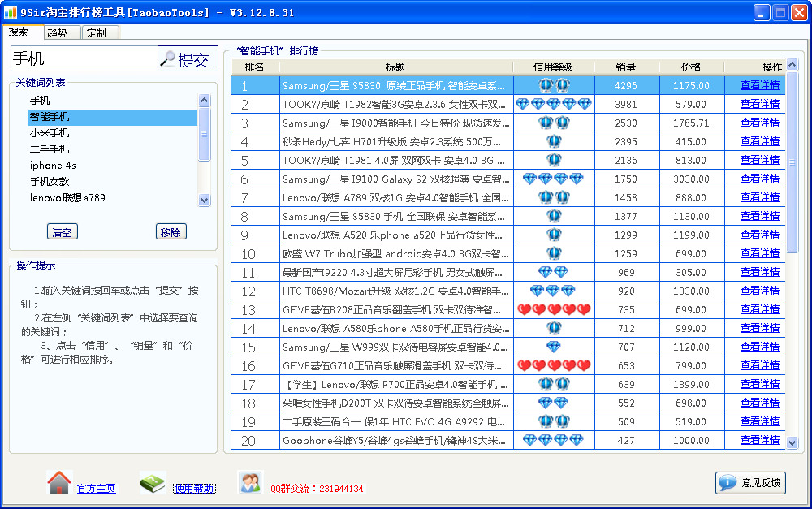Image resolution: width=812 pixels, height=509 pixels.
Task: Click the single diamond in rank 15 row
Action: (x=554, y=347)
